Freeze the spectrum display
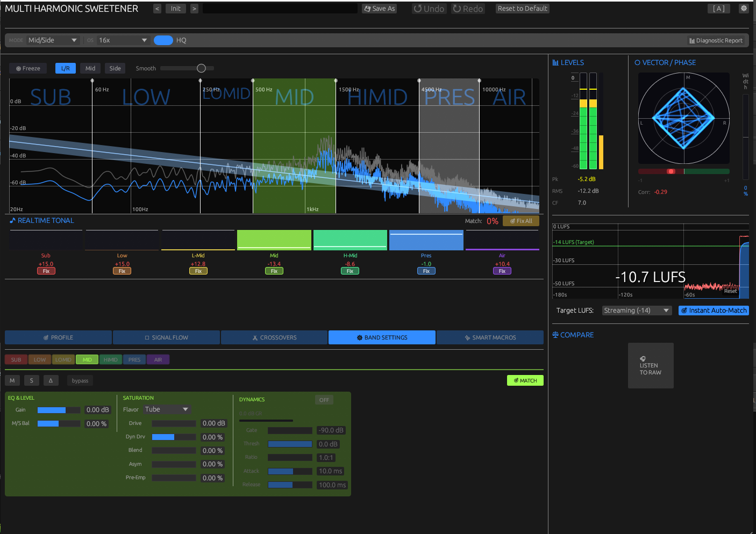 [x=28, y=68]
